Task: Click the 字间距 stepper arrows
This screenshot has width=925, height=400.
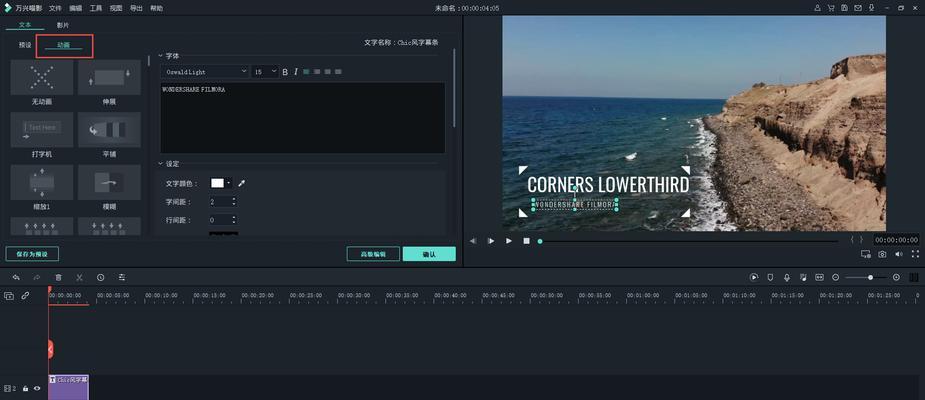Action: (x=234, y=202)
